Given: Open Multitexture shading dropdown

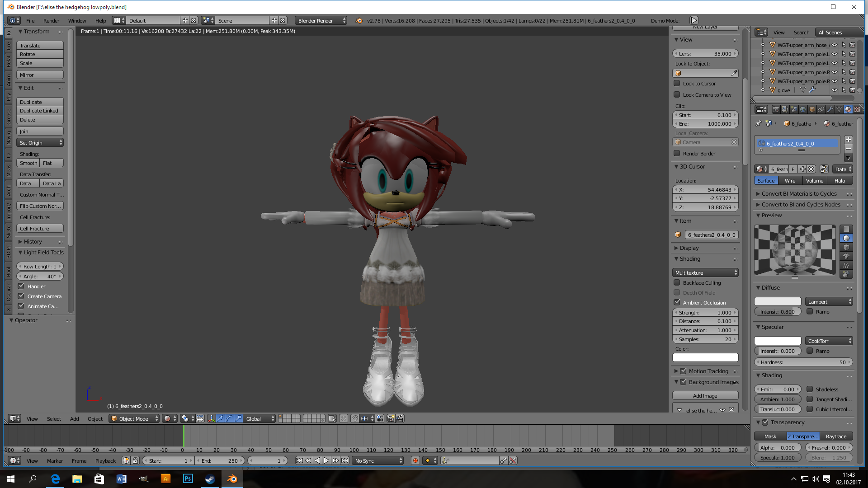Looking at the screenshot, I should tap(705, 272).
